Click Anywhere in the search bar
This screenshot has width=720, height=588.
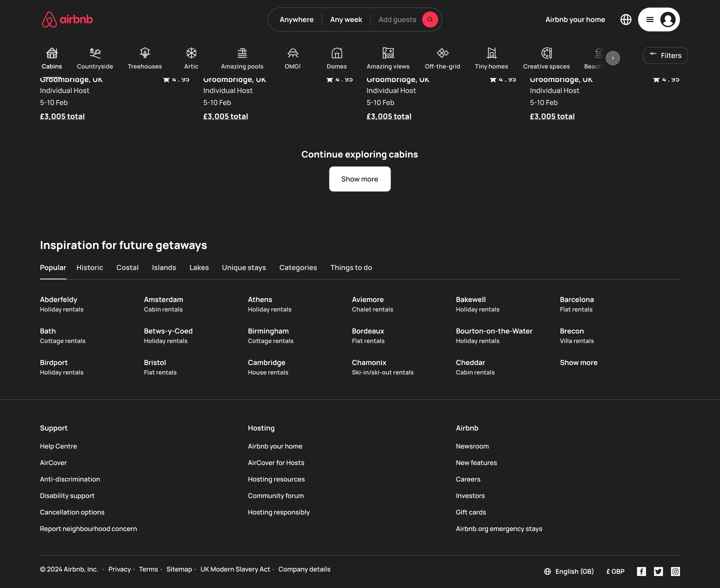[x=296, y=20]
